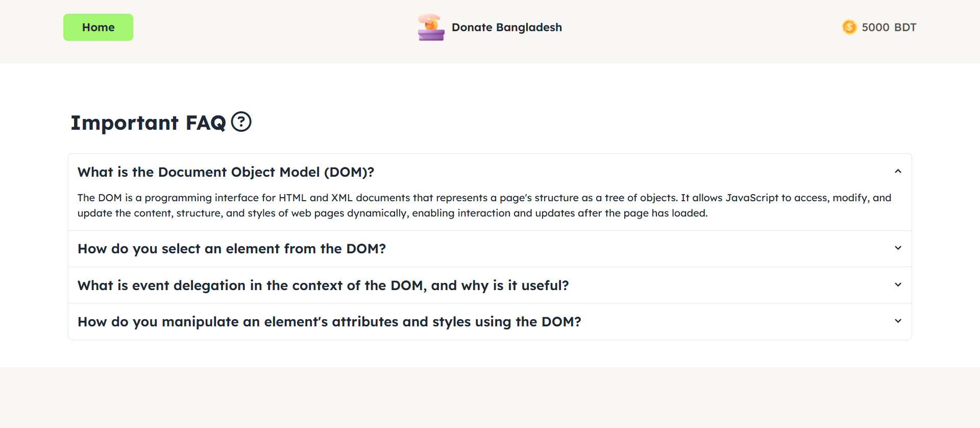Click the gold coin balance icon
Image resolution: width=980 pixels, height=428 pixels.
(x=849, y=27)
